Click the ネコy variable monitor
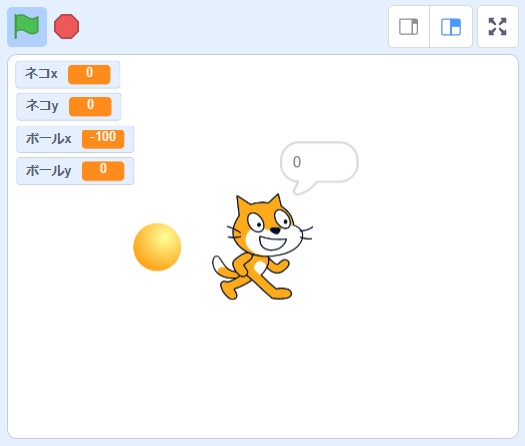525x446 pixels. pos(69,106)
